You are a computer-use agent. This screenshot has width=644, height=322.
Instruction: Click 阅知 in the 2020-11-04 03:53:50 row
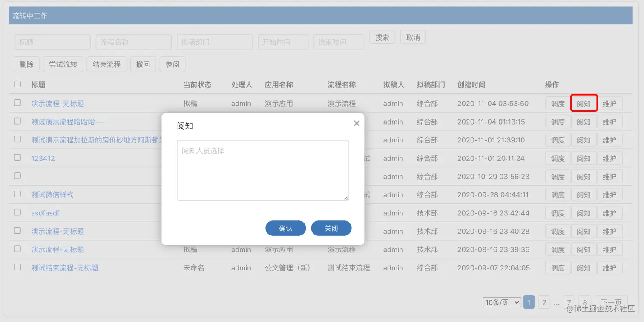584,104
